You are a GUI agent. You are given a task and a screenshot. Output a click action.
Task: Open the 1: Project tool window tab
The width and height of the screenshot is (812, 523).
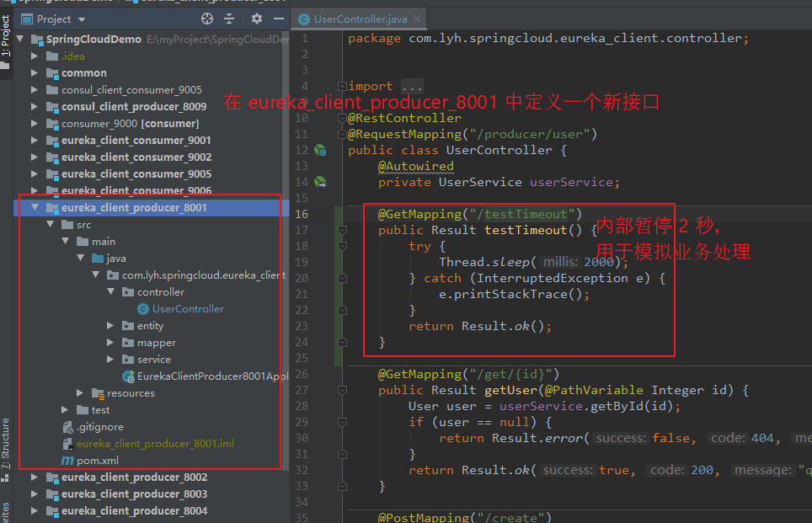pyautogui.click(x=6, y=41)
